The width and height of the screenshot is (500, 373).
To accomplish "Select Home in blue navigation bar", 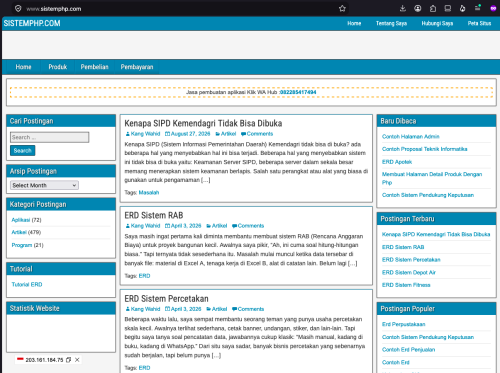I will tap(23, 67).
